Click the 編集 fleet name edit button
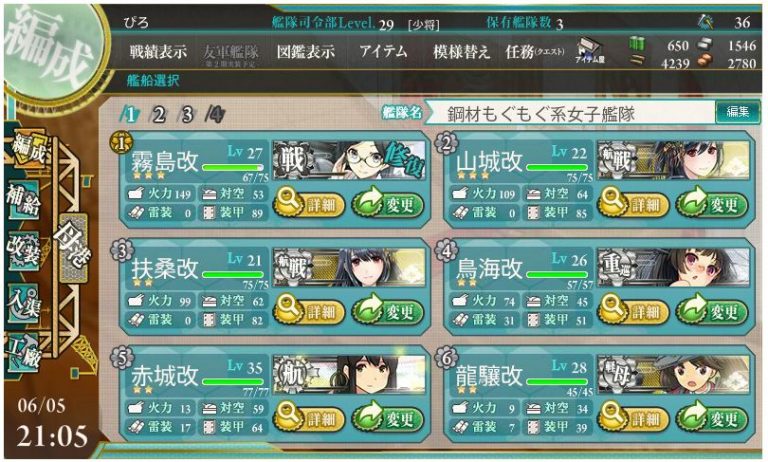Screen dimensions: 768x462 [x=737, y=112]
